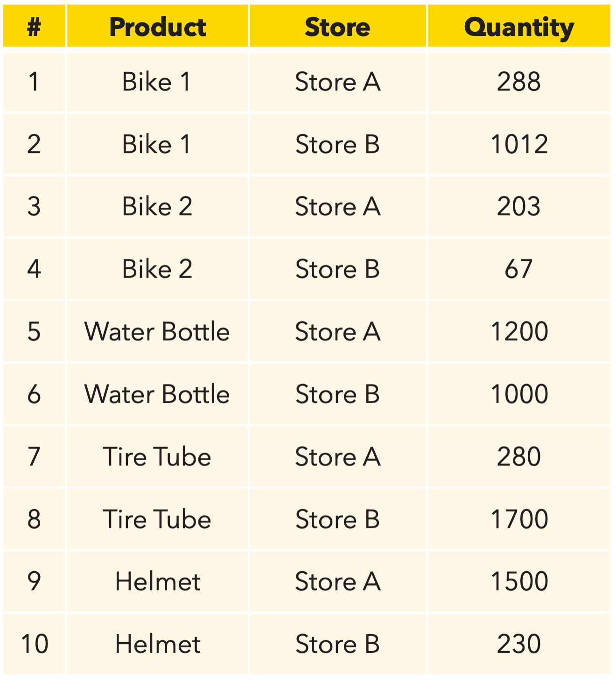Select the # column header
Viewport: 616px width, 680px height.
34,27
